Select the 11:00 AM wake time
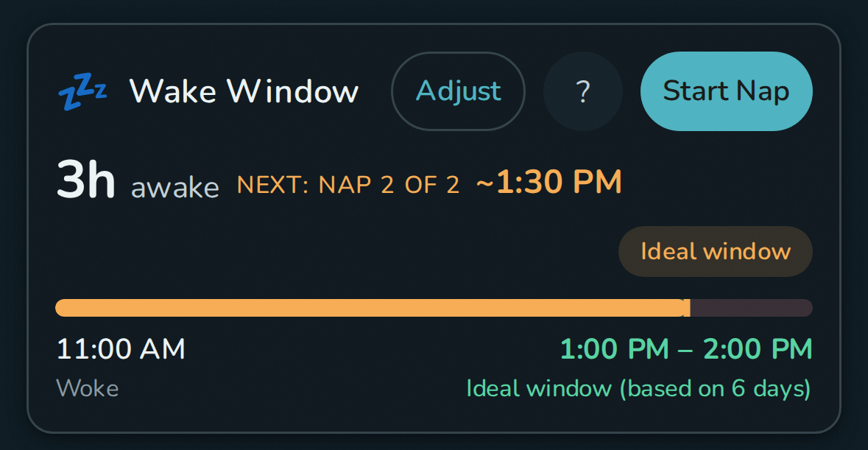This screenshot has width=868, height=450. (x=120, y=348)
